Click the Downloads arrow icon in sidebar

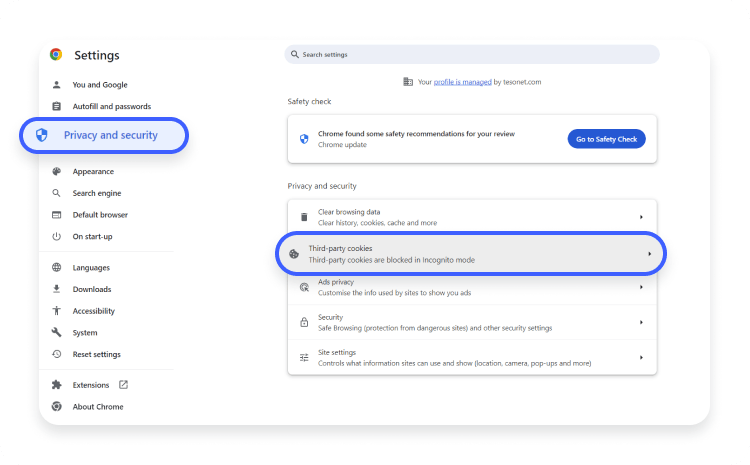(x=56, y=289)
